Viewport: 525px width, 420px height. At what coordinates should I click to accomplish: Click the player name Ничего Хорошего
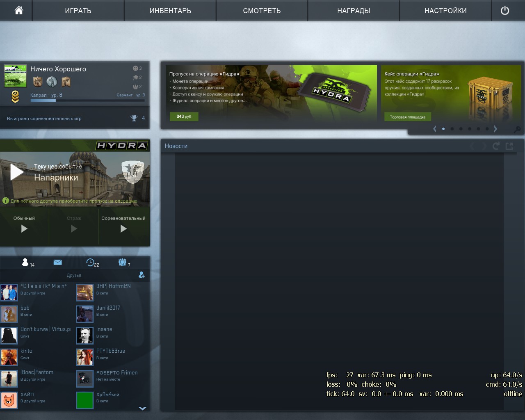coord(58,69)
